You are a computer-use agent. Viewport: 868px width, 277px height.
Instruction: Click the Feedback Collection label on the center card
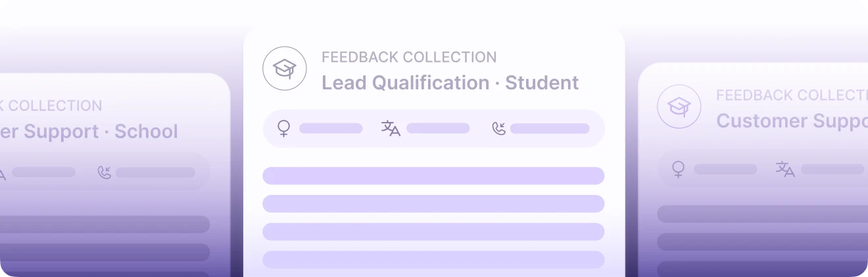coord(408,57)
